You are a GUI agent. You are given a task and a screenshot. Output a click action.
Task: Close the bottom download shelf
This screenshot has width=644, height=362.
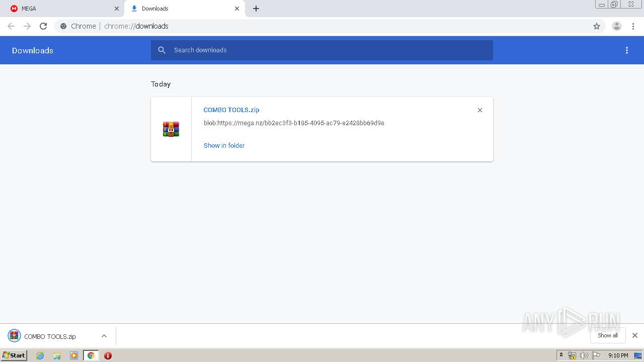tap(635, 335)
